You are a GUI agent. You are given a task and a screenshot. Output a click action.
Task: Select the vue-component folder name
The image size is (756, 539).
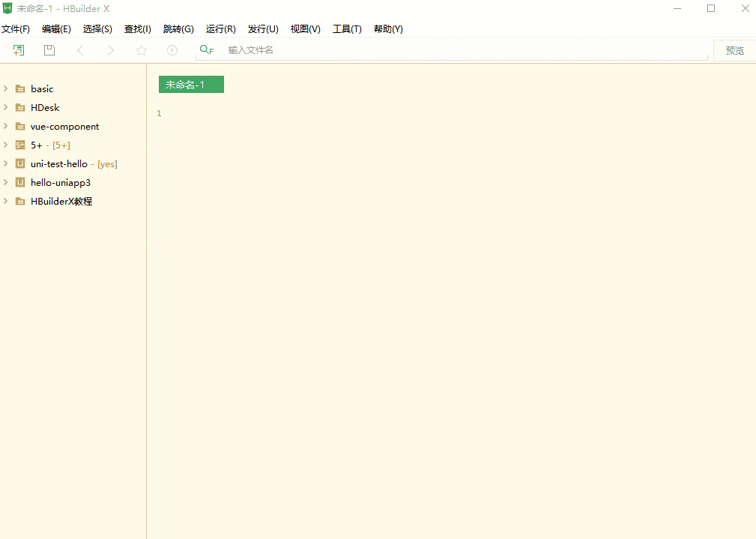[64, 127]
